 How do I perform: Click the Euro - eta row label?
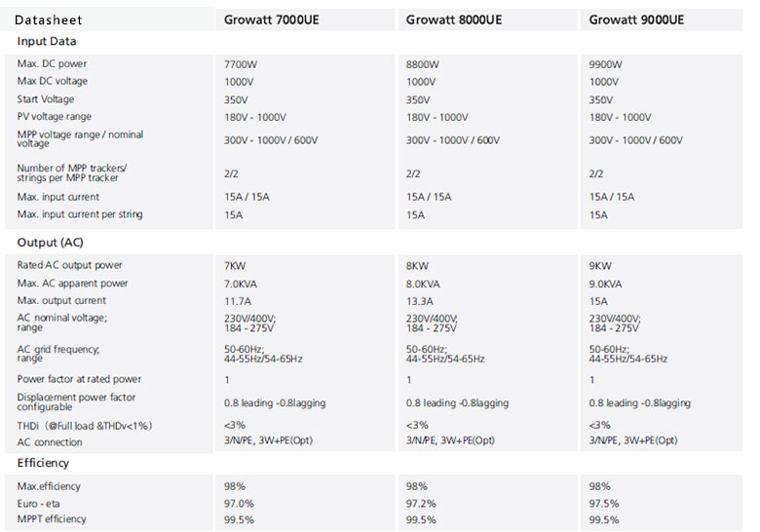coord(38,504)
